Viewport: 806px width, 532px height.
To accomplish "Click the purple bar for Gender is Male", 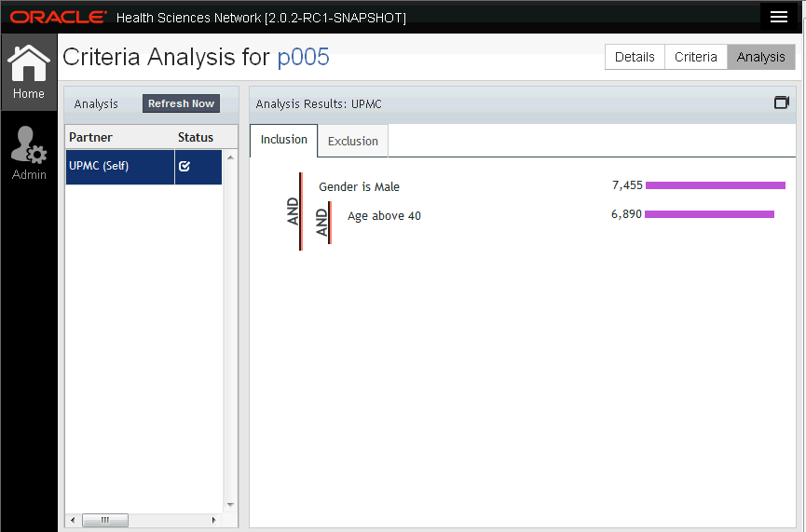I will pyautogui.click(x=716, y=185).
